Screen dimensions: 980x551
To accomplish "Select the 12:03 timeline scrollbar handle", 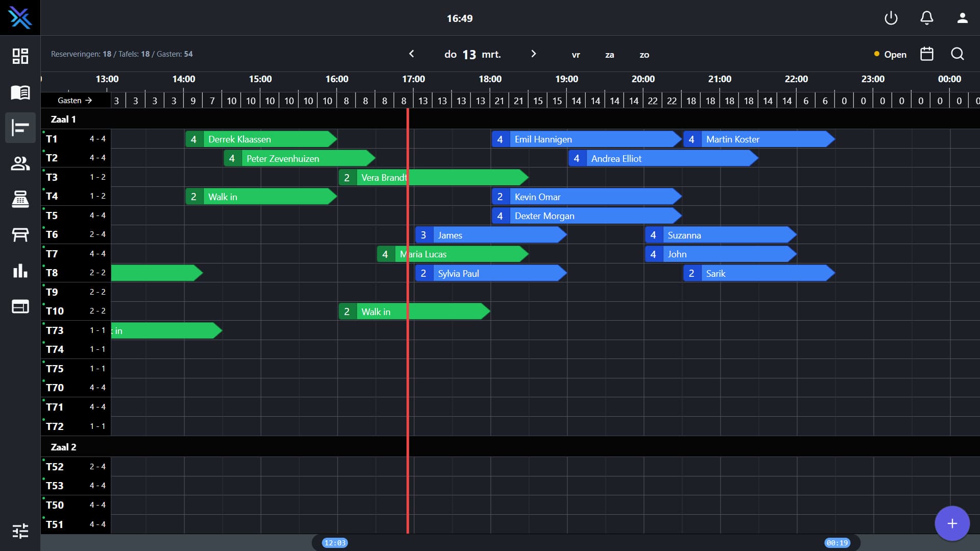I will pos(334,543).
